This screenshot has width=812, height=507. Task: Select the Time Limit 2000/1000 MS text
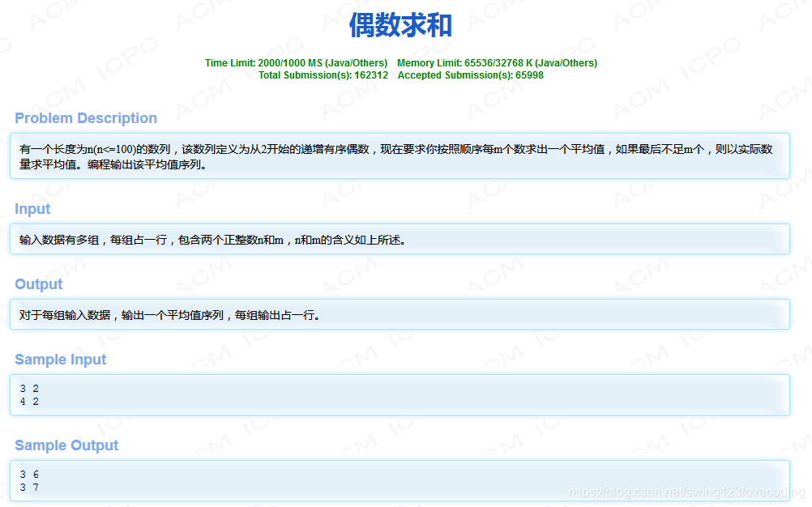tap(297, 63)
